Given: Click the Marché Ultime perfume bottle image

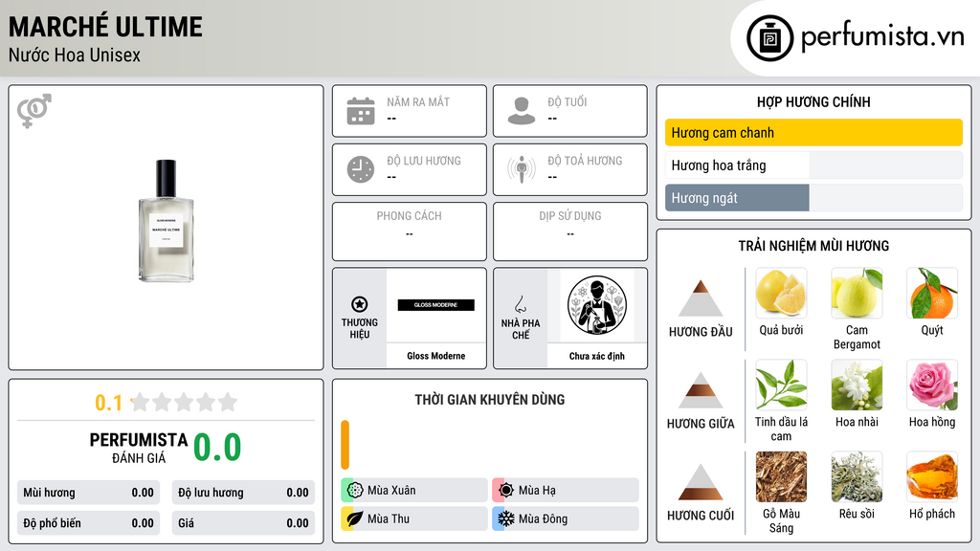Looking at the screenshot, I should coord(166,221).
